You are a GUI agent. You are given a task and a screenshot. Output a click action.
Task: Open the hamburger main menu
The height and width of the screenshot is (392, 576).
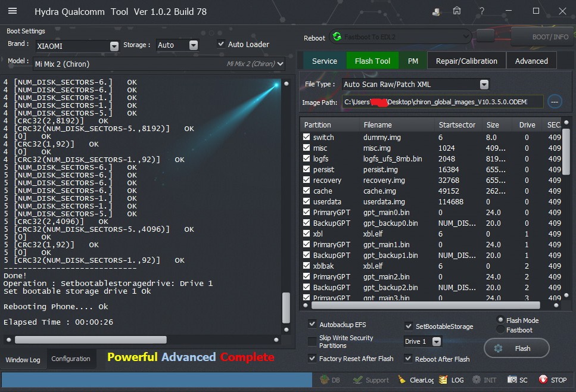coord(13,11)
